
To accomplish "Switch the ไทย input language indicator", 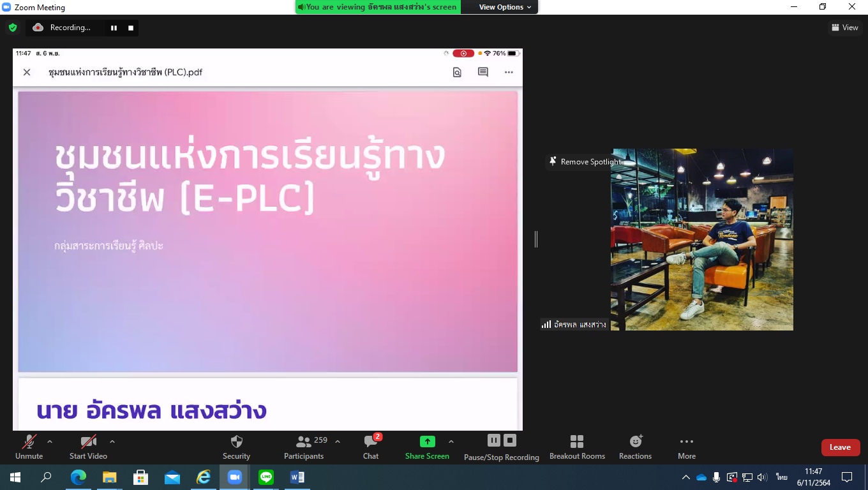I will [782, 477].
